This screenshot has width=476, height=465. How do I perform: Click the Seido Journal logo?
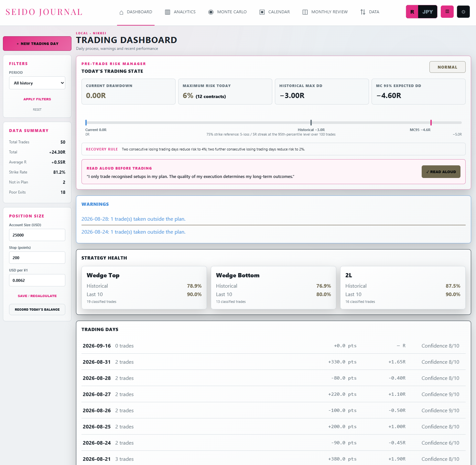pos(44,12)
